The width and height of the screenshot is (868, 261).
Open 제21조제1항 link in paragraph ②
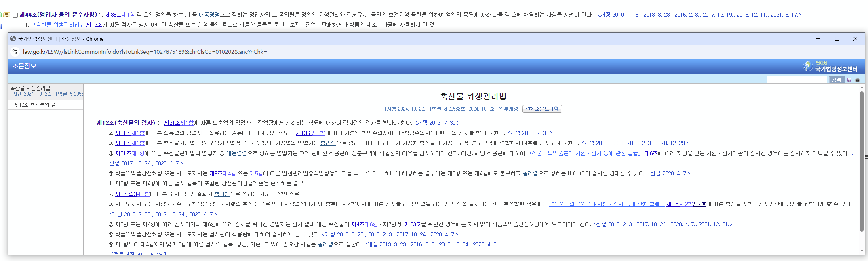click(x=130, y=133)
